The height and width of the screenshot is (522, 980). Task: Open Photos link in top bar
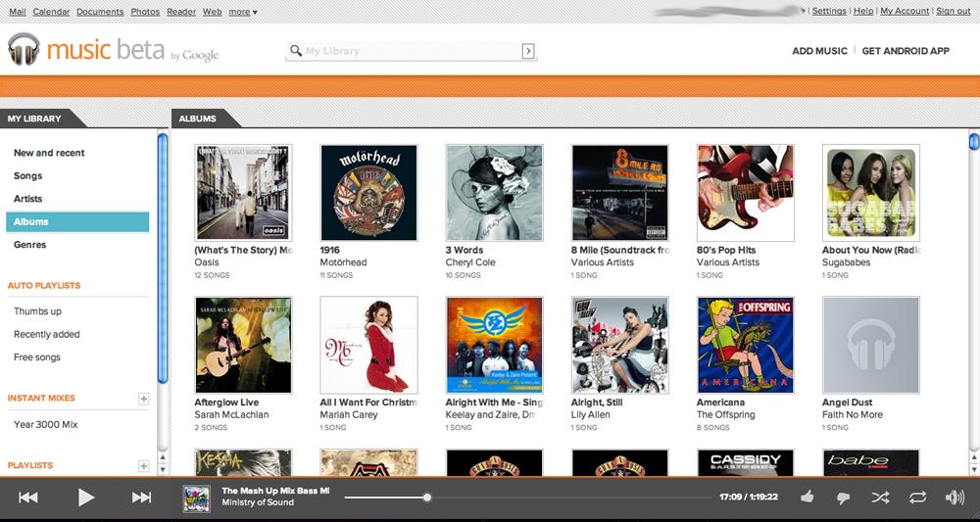click(145, 11)
